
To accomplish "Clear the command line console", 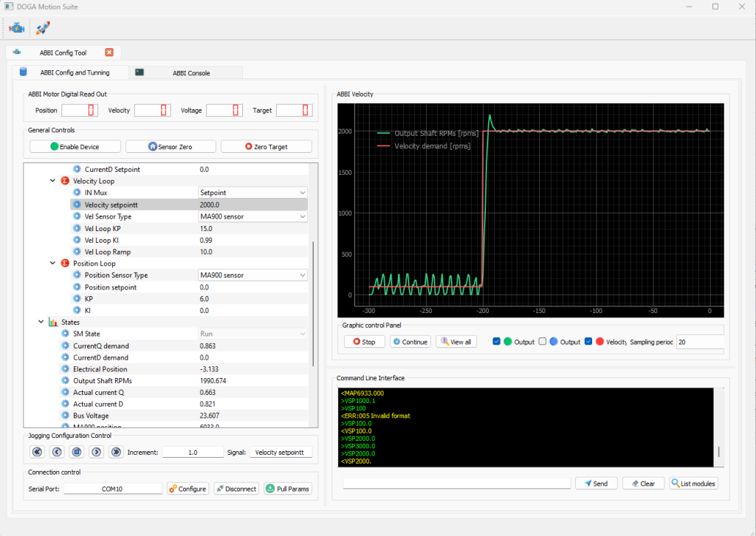I will 644,483.
